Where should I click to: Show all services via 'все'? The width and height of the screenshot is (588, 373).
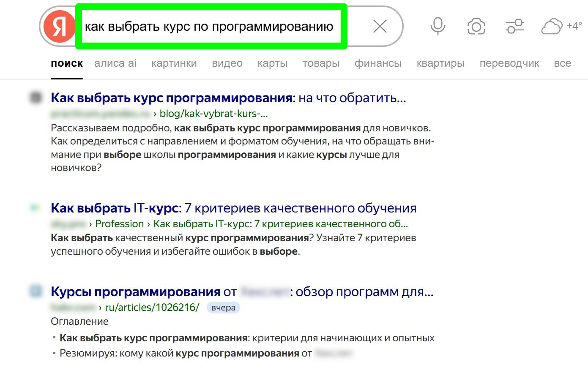[563, 63]
